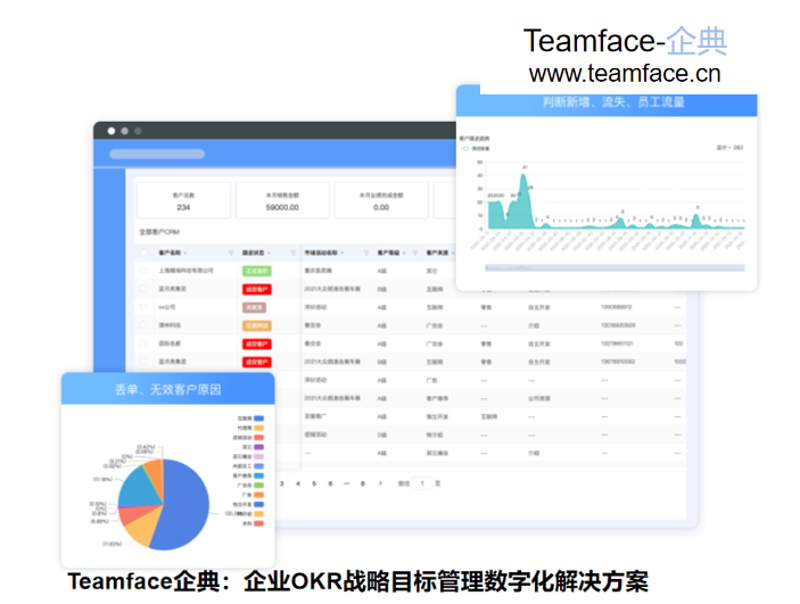
Task: Toggle the lavender legend swatch
Action: (x=259, y=457)
